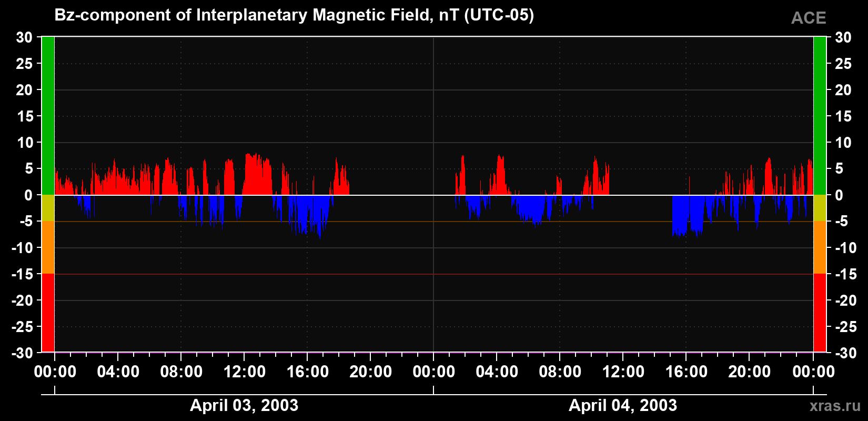This screenshot has height=421, width=868.
Task: Click the 12:00 time label for April 03
Action: pos(244,372)
